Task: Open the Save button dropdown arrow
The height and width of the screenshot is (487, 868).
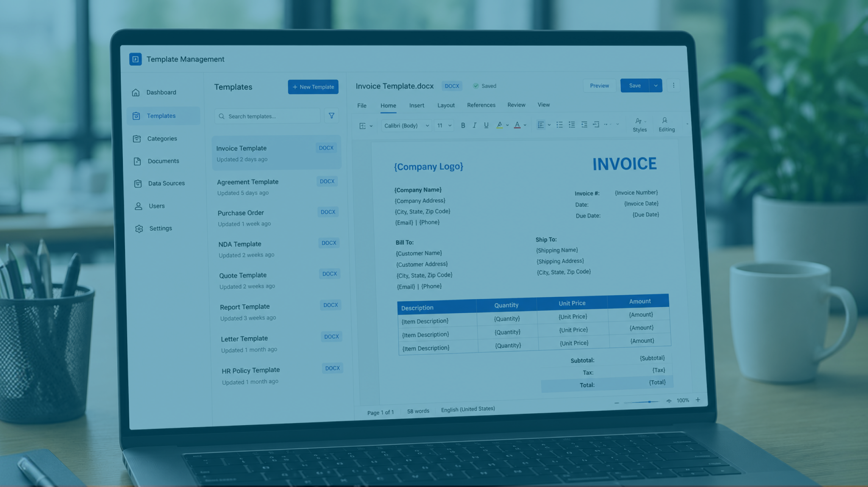Action: pos(656,86)
